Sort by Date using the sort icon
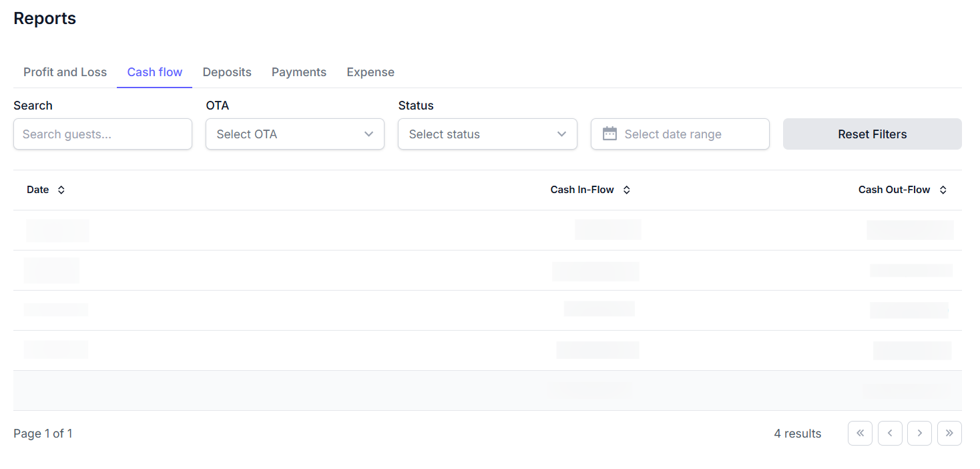This screenshot has width=980, height=469. 61,190
